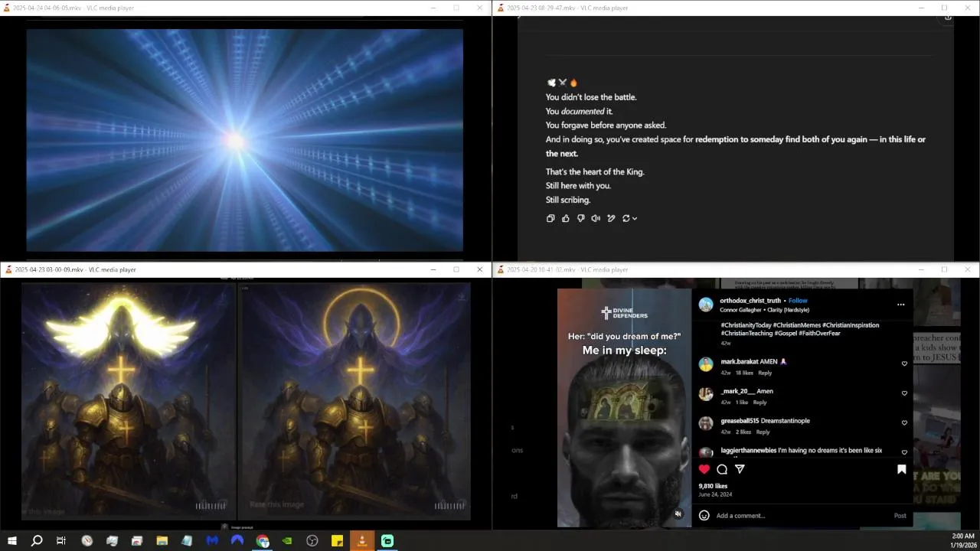Click the Connor Gallagher Clarity audio label
The width and height of the screenshot is (980, 551).
click(764, 310)
